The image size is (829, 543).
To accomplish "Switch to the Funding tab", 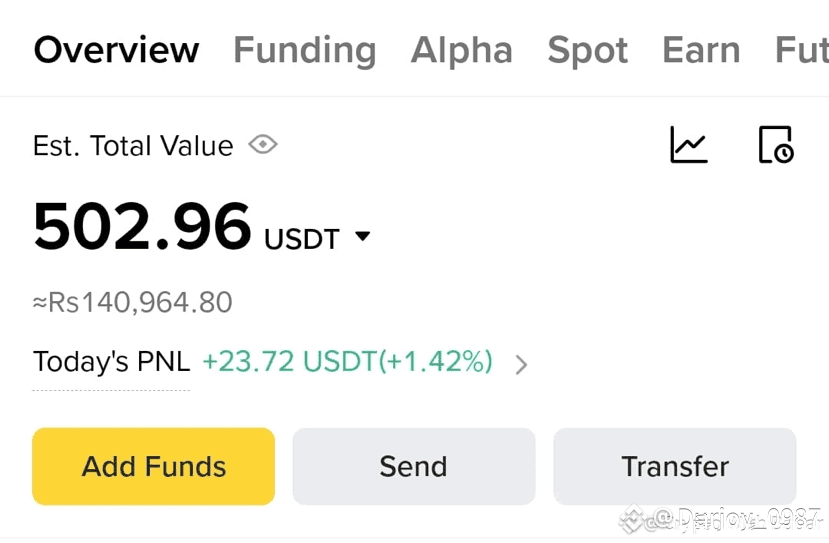I will point(304,50).
